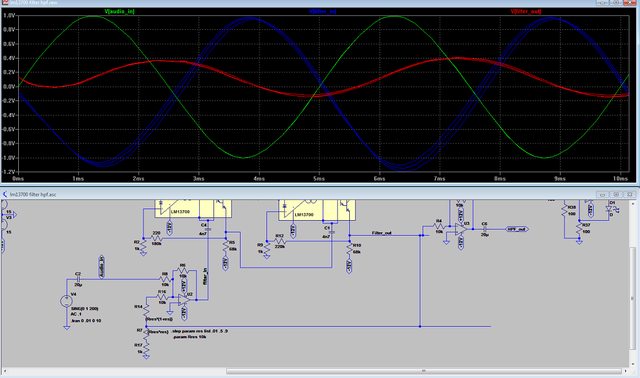Click the scroll down arrow of schematic window

[633, 364]
